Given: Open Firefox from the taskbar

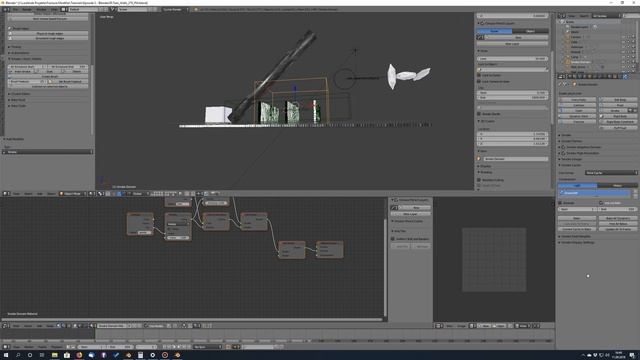Looking at the screenshot, I should tap(79, 355).
